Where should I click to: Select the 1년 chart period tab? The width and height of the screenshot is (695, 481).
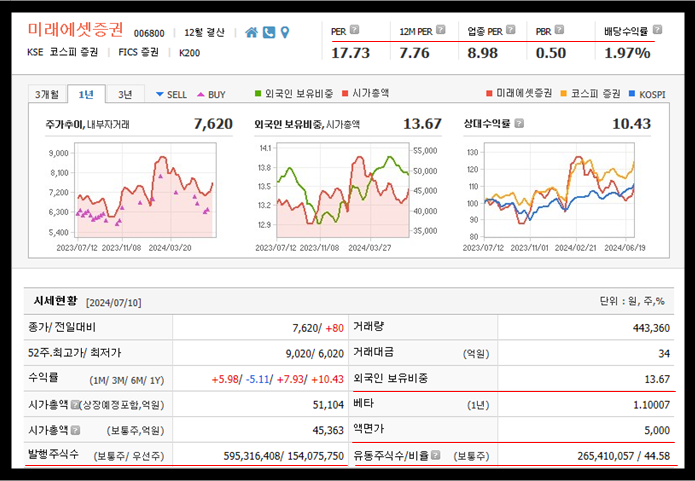(86, 94)
